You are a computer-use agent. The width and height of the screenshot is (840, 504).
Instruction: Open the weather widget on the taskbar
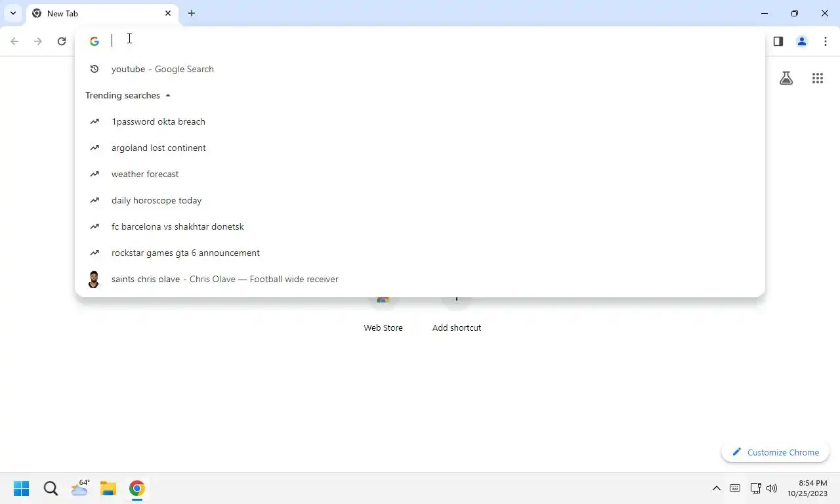click(79, 489)
